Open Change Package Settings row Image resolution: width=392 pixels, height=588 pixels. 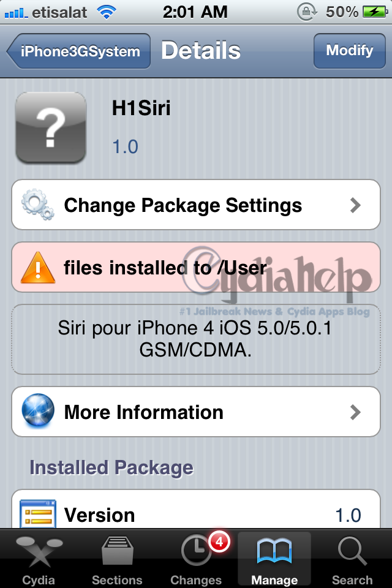[196, 205]
